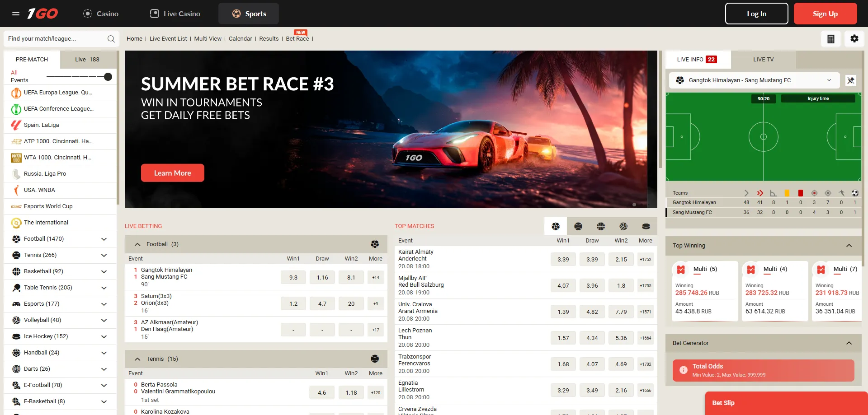Click Learn More on banner

173,173
